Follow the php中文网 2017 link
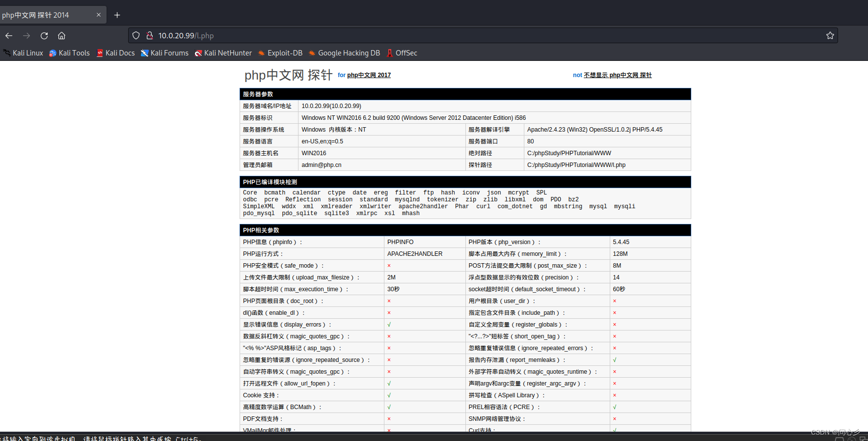 [x=369, y=75]
